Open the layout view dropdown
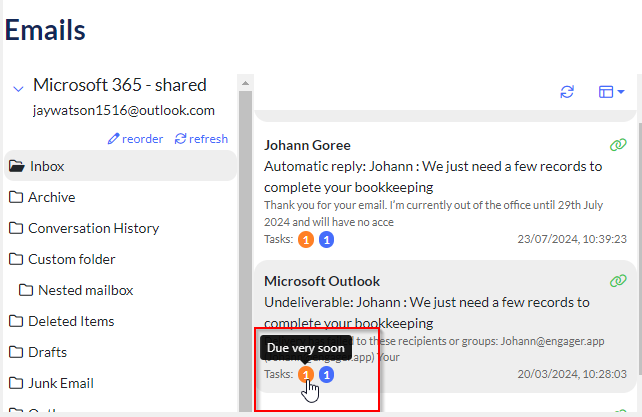The width and height of the screenshot is (642, 417). point(611,92)
